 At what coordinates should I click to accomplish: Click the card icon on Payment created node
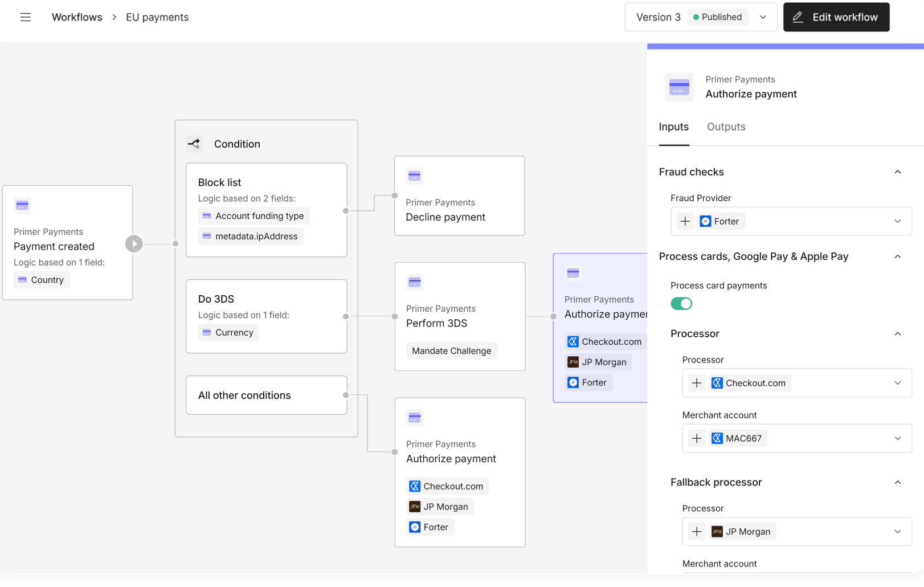point(22,205)
